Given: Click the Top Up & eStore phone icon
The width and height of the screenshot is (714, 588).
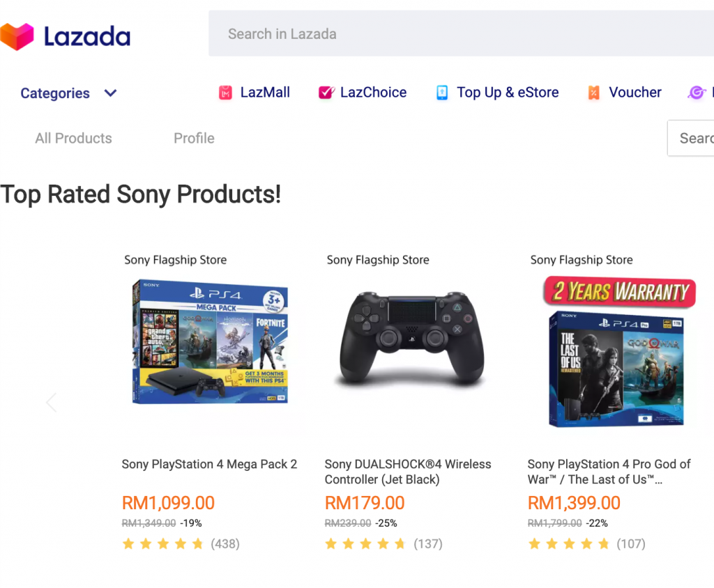Looking at the screenshot, I should [x=442, y=93].
